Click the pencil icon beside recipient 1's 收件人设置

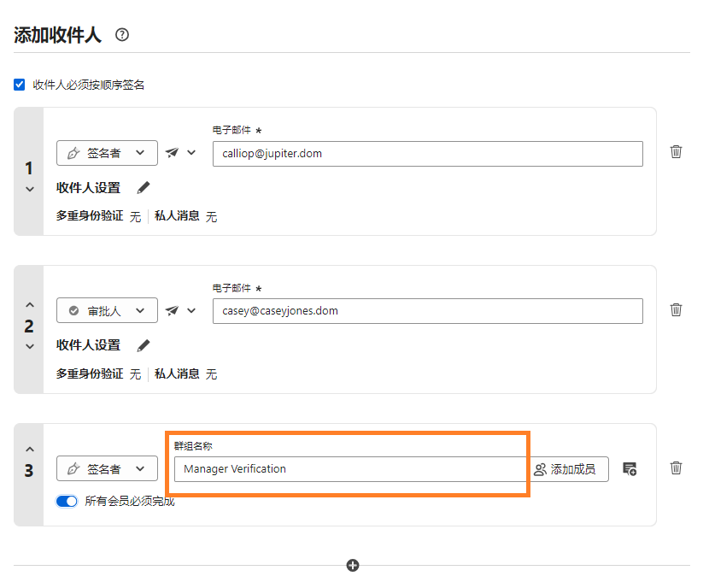(143, 188)
